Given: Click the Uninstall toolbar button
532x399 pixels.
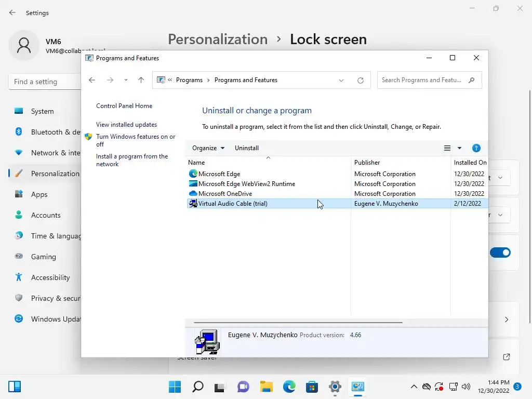Looking at the screenshot, I should 247,148.
